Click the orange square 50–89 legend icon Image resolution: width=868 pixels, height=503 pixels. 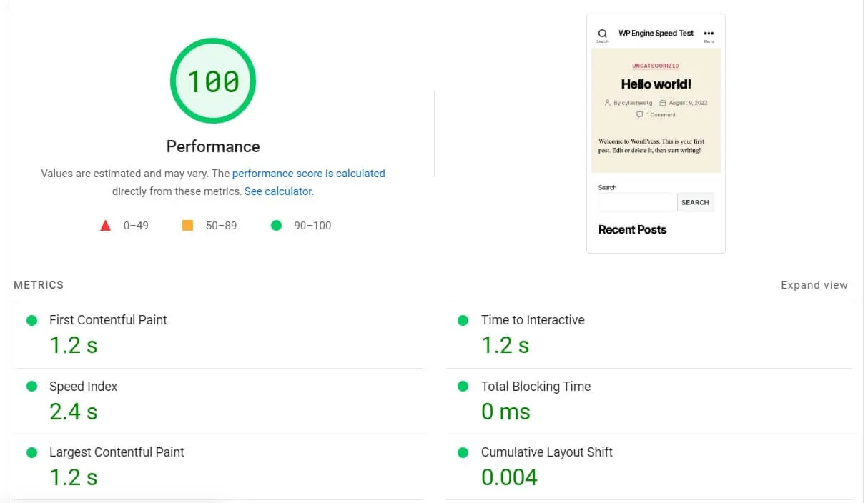point(188,226)
